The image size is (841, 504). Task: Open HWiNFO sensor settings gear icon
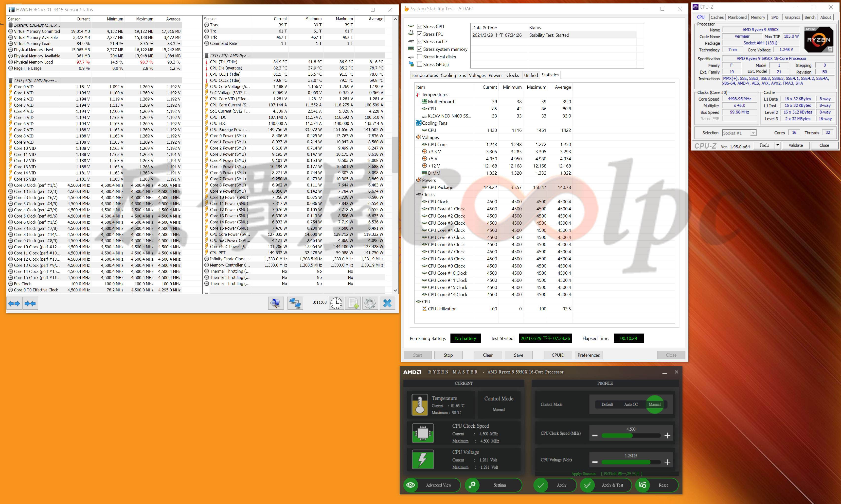[370, 303]
